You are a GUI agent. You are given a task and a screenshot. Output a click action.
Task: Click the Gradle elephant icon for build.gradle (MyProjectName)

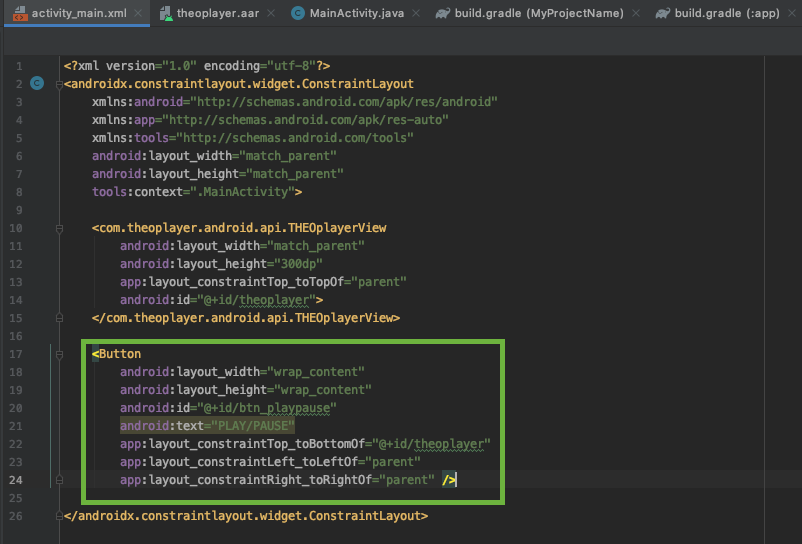pos(443,14)
